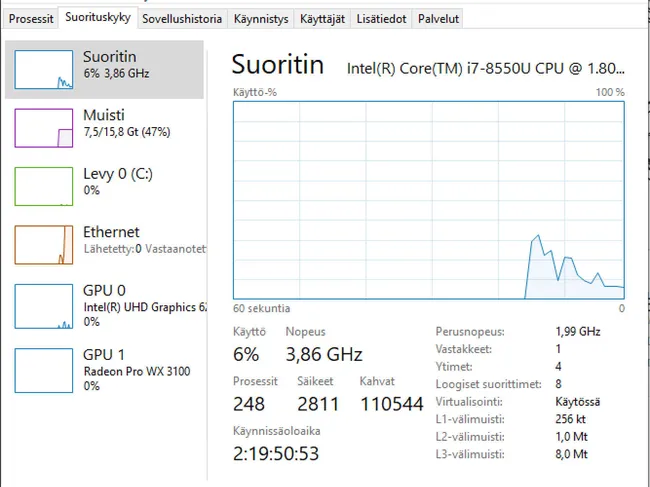Switch to the Sovellushistoria tab
Screen dimensions: 650x487
pos(181,19)
